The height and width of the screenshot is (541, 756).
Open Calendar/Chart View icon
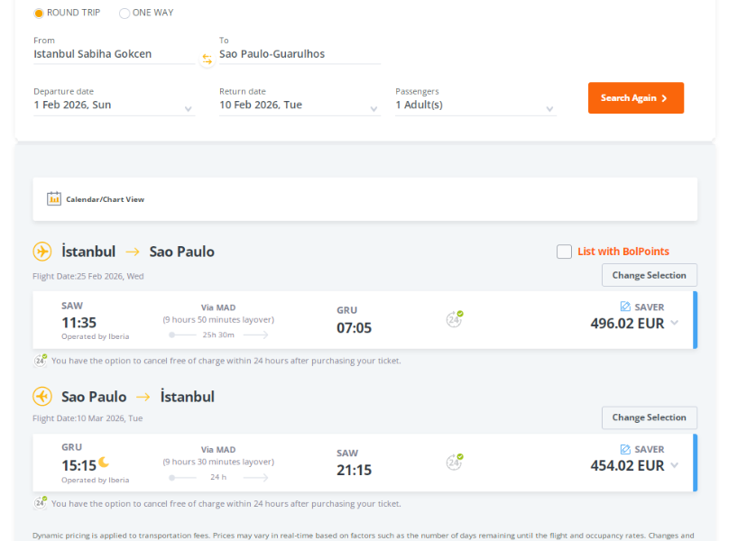[54, 198]
